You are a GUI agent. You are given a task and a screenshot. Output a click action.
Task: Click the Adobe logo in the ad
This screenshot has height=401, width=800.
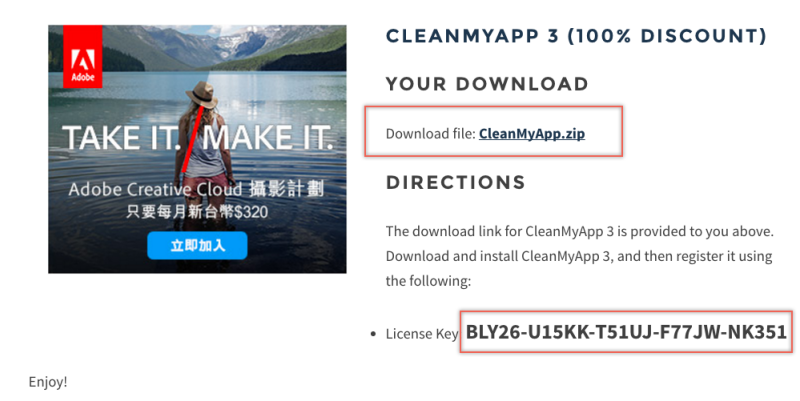coord(83,57)
